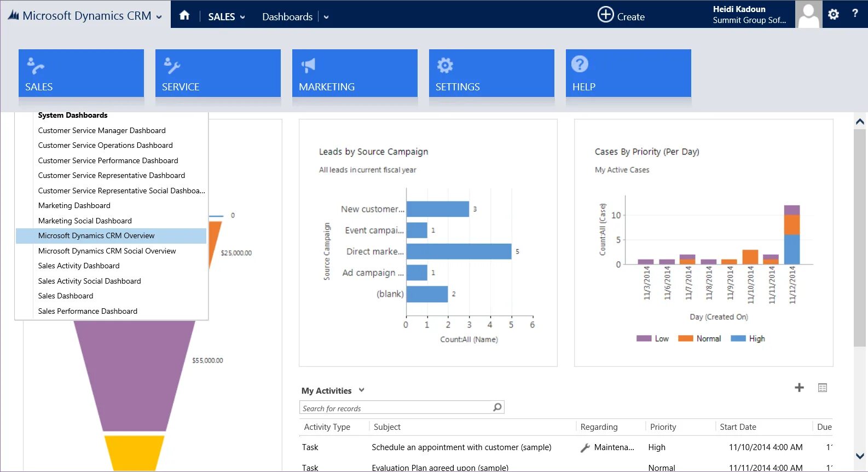Click the purple funnel segment

click(x=135, y=376)
